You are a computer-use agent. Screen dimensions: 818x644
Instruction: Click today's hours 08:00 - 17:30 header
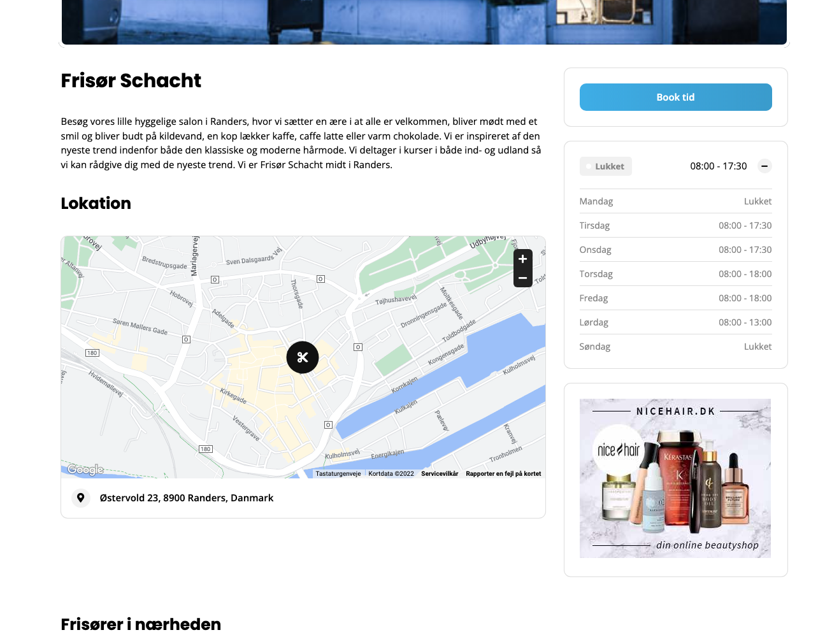(x=718, y=166)
